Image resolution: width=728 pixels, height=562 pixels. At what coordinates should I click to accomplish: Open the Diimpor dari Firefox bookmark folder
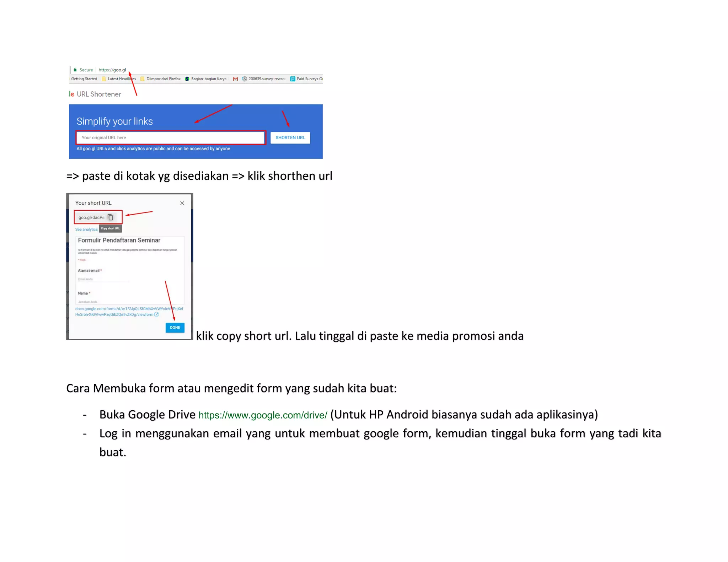160,79
